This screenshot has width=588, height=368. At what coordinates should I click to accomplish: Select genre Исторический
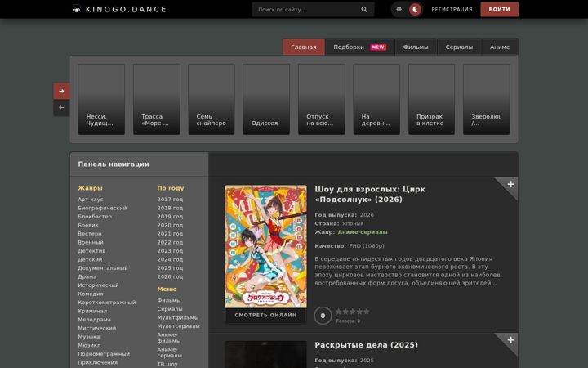(x=98, y=285)
